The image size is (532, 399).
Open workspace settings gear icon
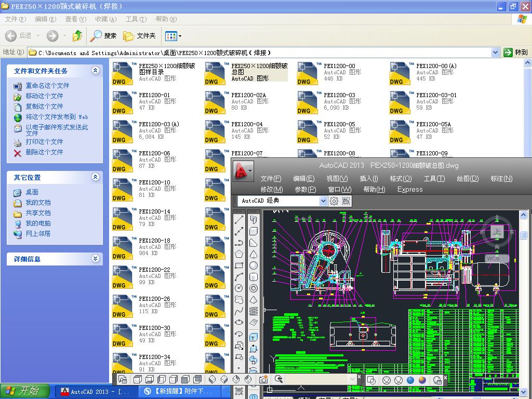click(334, 201)
